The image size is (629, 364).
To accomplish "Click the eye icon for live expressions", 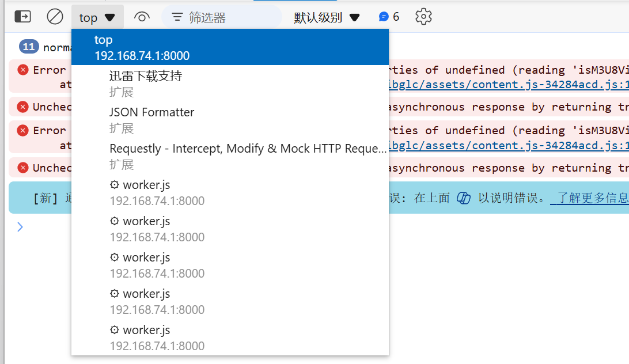I will [142, 17].
